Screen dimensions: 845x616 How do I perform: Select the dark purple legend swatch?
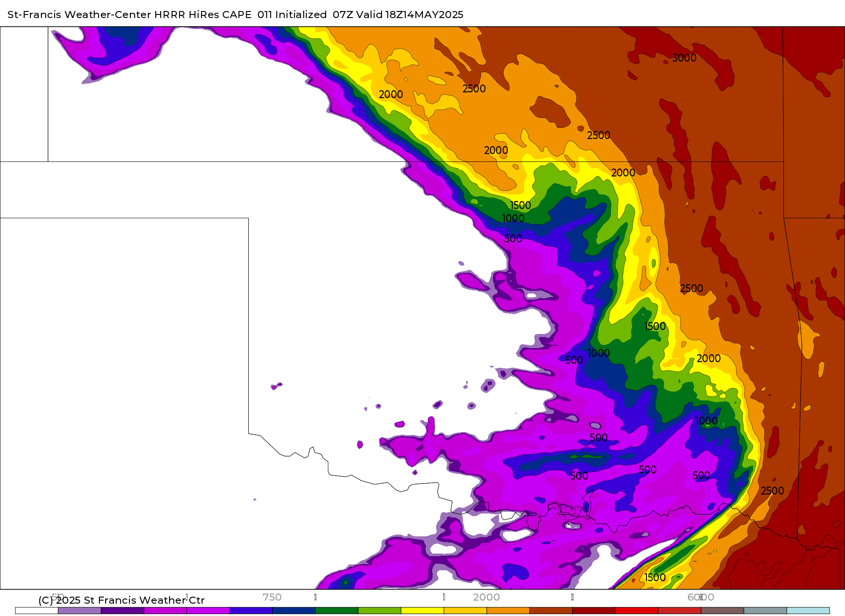tap(122, 611)
